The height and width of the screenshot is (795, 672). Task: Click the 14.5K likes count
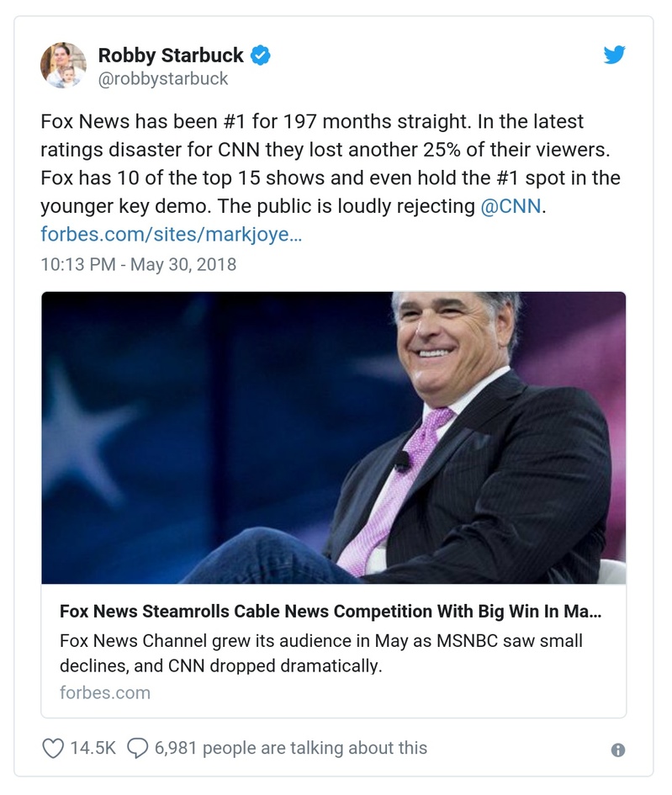point(93,748)
